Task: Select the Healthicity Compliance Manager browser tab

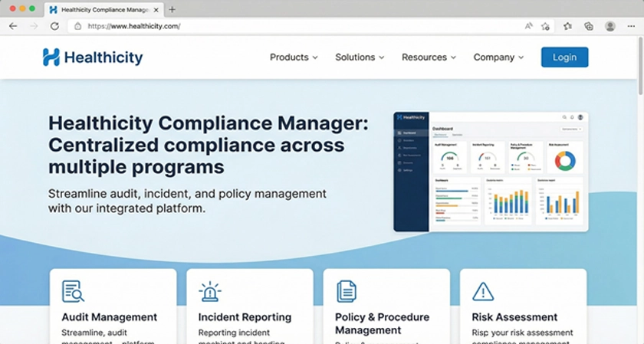Action: pyautogui.click(x=103, y=9)
